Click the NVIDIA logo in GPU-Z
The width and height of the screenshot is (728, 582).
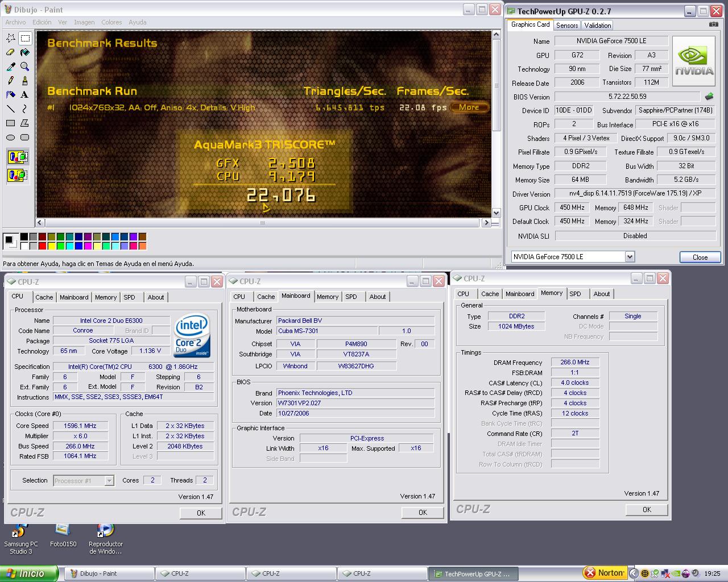click(x=694, y=61)
